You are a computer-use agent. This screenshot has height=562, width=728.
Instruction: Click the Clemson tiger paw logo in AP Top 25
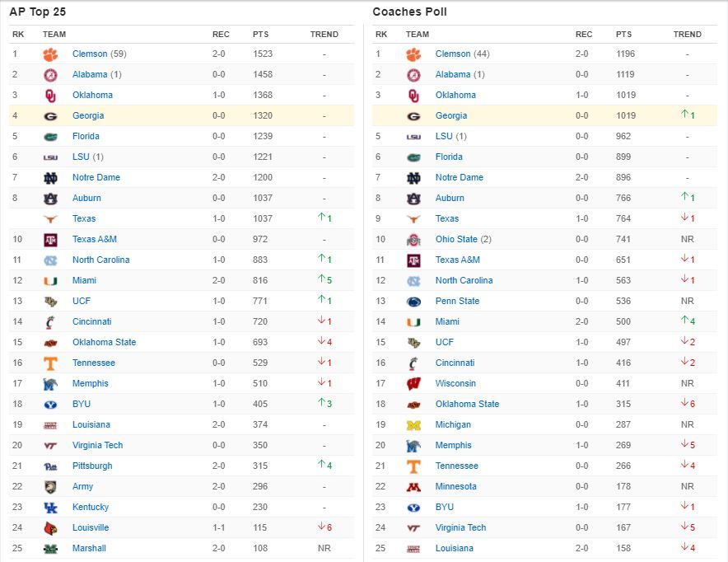[x=51, y=54]
